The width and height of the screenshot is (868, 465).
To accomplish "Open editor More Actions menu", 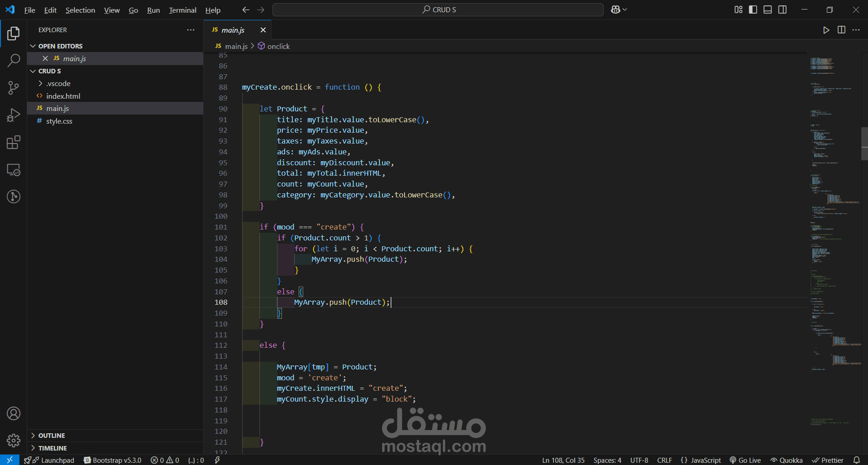I will point(856,30).
